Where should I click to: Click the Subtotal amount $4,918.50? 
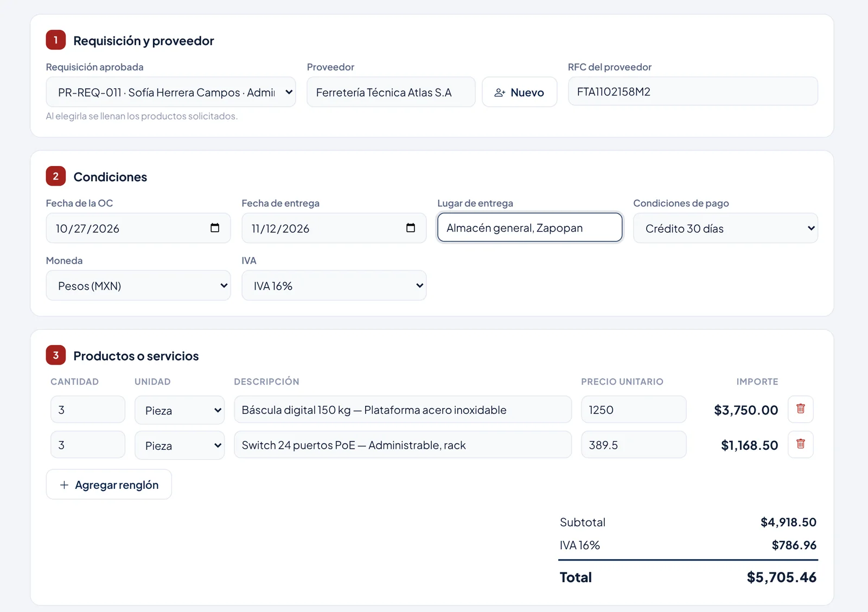tap(788, 522)
